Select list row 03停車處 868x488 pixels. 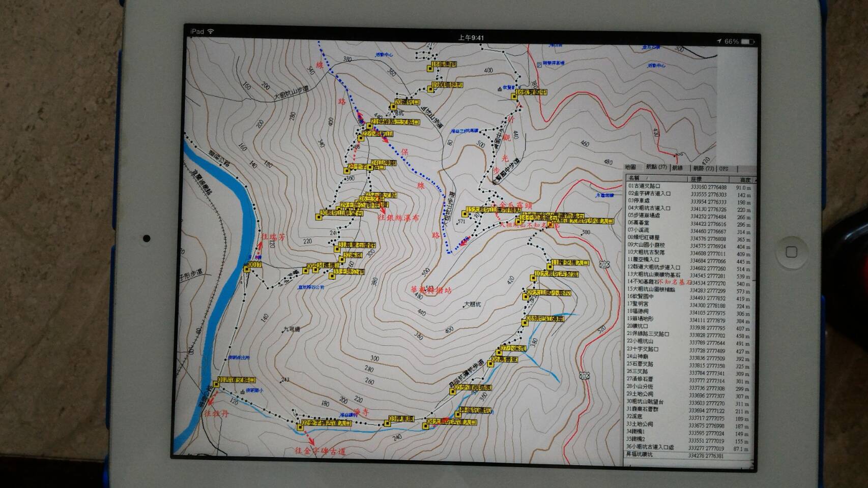(x=689, y=202)
